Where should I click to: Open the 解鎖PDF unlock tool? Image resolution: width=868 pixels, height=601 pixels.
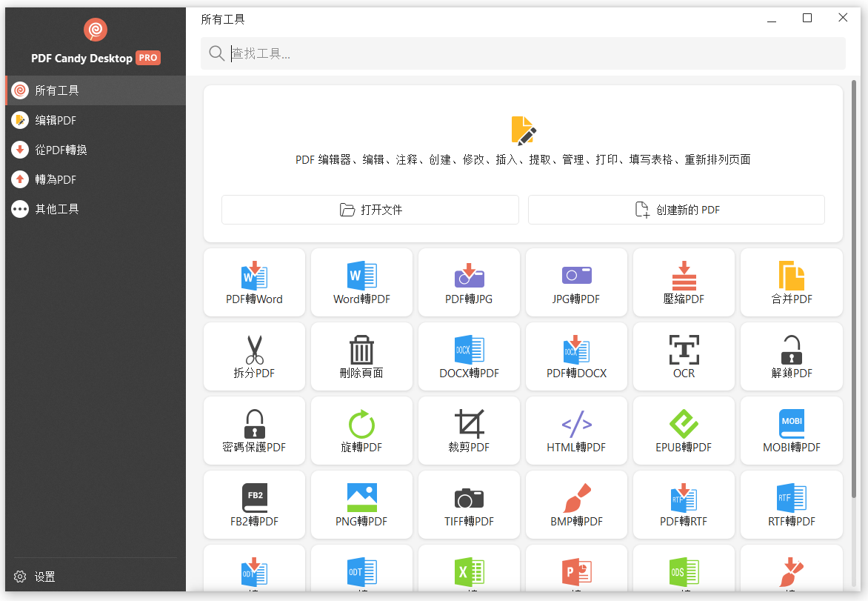791,356
